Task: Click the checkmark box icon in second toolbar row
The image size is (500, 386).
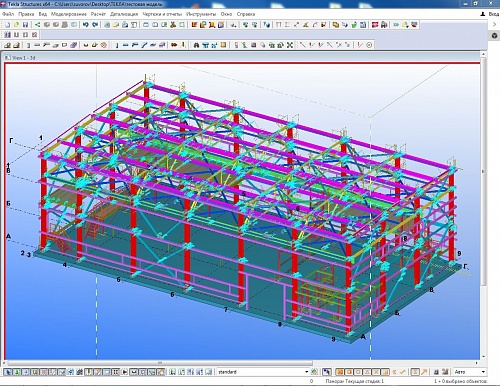Action: pos(34,35)
